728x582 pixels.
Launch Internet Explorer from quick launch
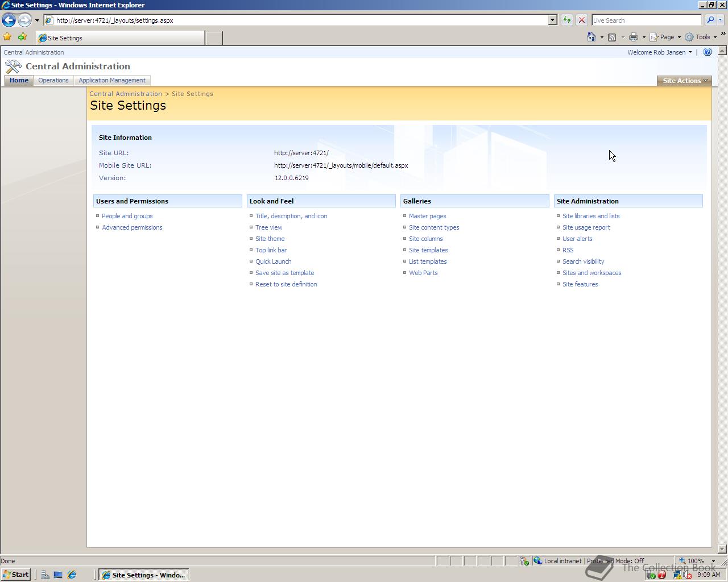72,575
